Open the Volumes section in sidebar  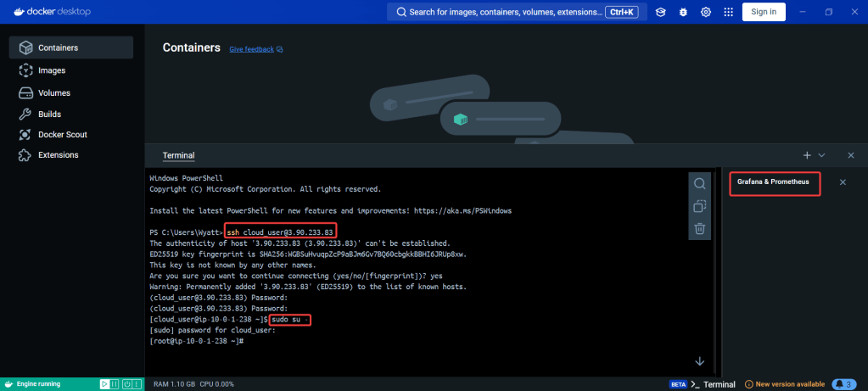point(53,92)
